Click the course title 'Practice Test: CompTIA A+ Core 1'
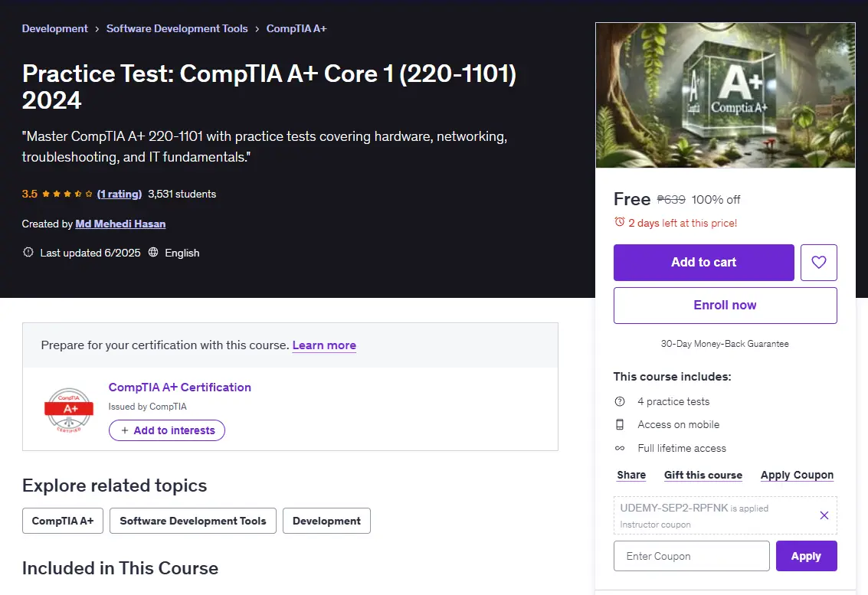This screenshot has width=868, height=595. [269, 87]
